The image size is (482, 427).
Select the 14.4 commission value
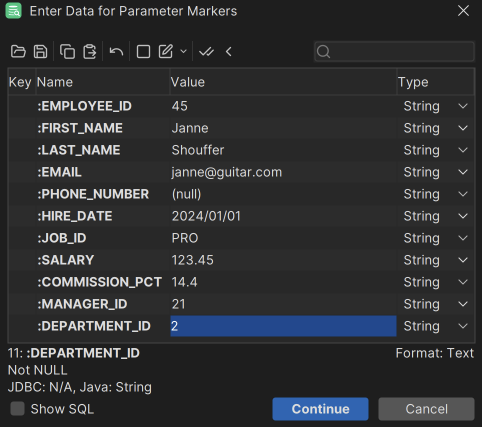point(283,282)
